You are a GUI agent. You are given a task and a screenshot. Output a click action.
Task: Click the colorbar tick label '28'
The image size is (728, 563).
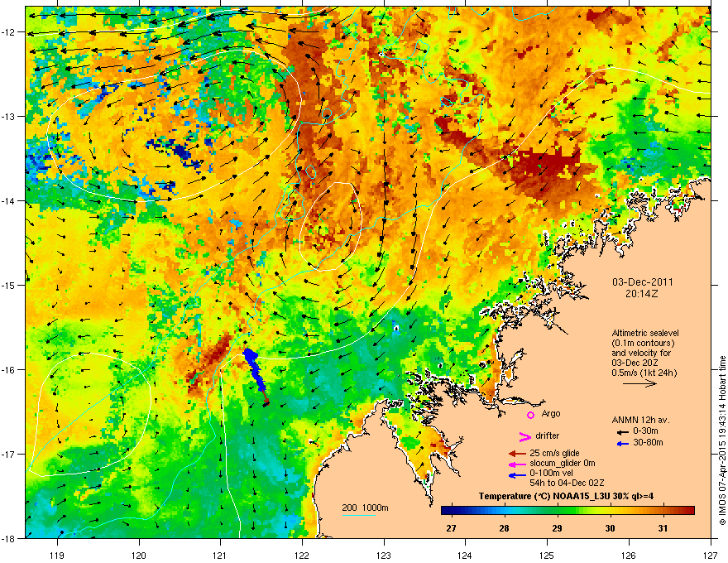[504, 528]
